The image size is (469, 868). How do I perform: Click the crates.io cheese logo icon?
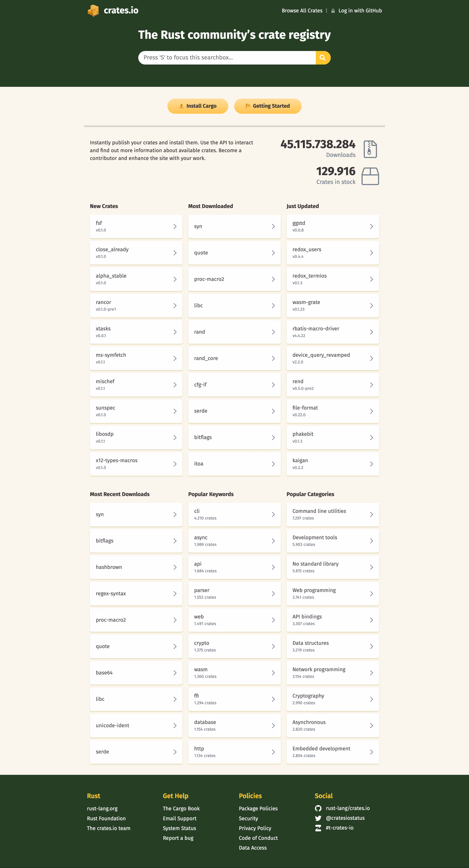pos(93,10)
